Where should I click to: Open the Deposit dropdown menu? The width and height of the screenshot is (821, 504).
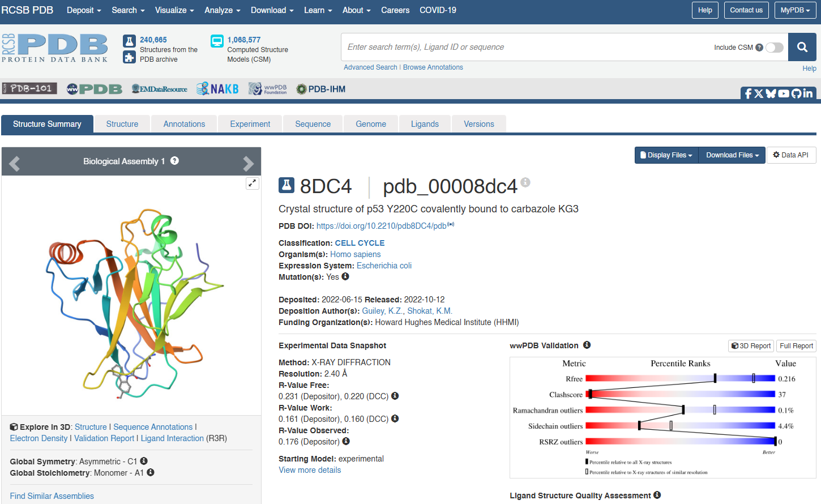[84, 10]
